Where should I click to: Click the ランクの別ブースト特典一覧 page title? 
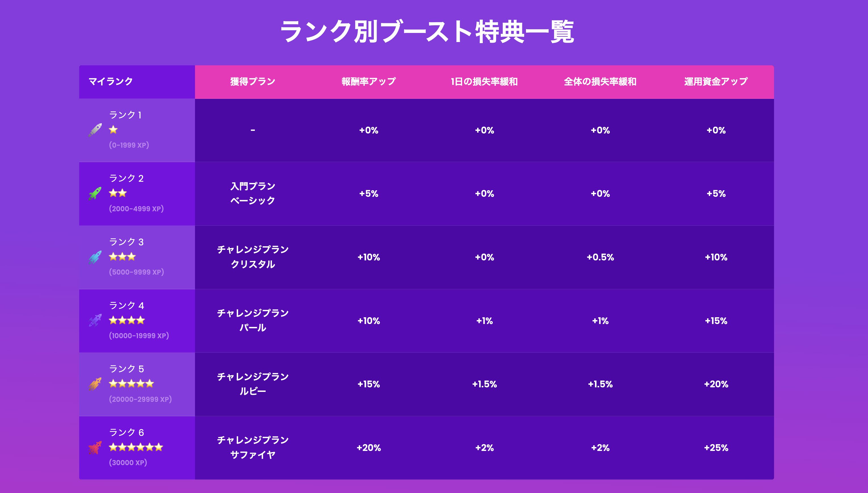427,32
